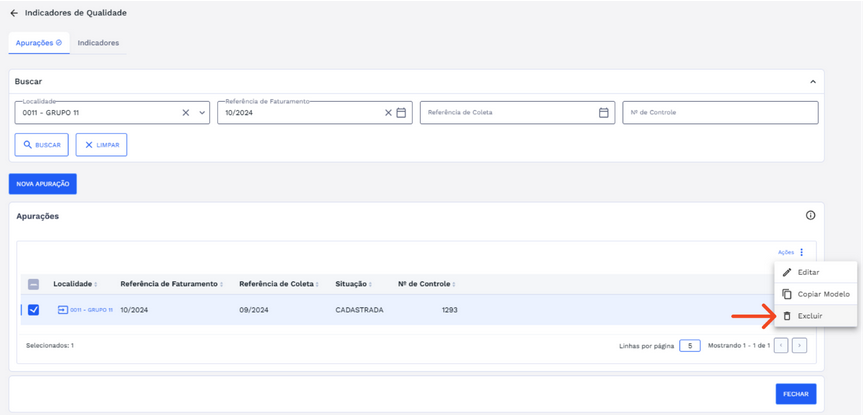Viewport: 868px width, 415px height.
Task: Clear the Referência de Faturamento date value
Action: pos(388,113)
